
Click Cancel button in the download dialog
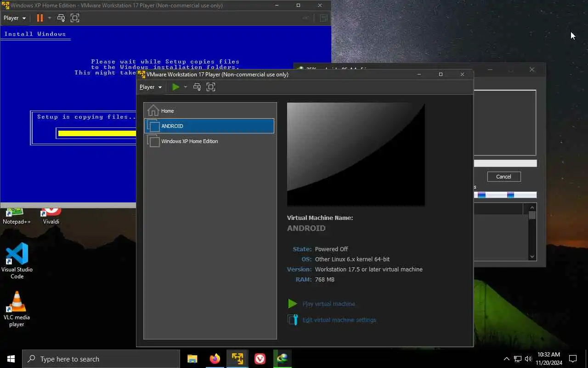(x=503, y=177)
